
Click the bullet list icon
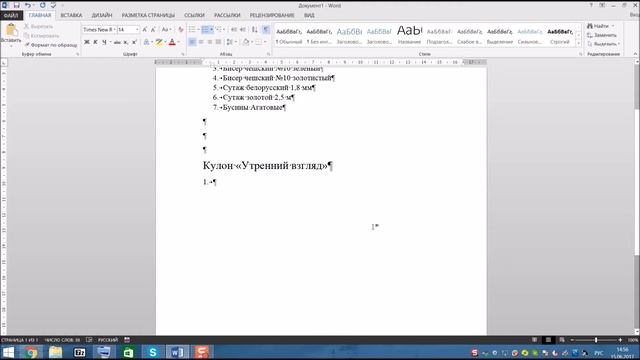[192, 29]
